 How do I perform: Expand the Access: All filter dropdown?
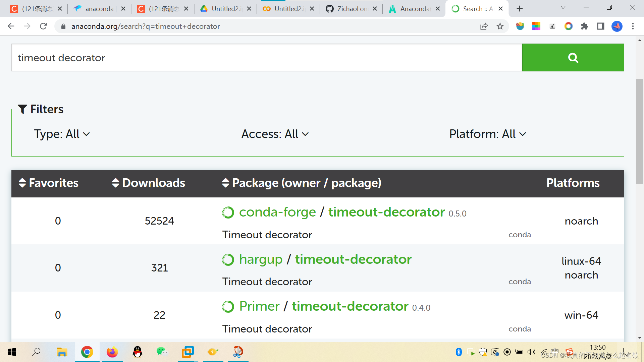pyautogui.click(x=275, y=134)
